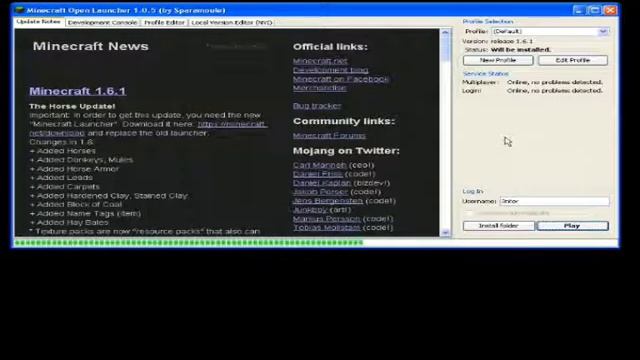Click the 'Version: release 1.6.1' text
Viewport: 640px width, 360px height.
[497, 41]
